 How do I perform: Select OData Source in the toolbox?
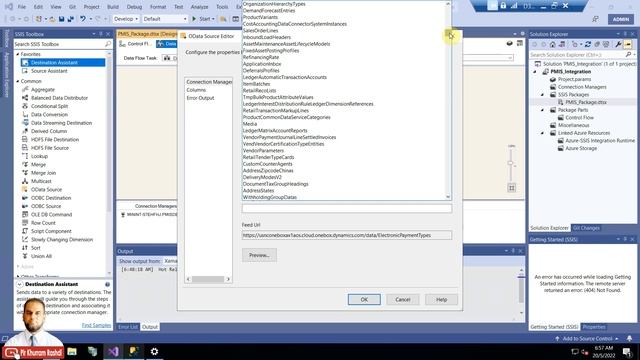tap(47, 189)
